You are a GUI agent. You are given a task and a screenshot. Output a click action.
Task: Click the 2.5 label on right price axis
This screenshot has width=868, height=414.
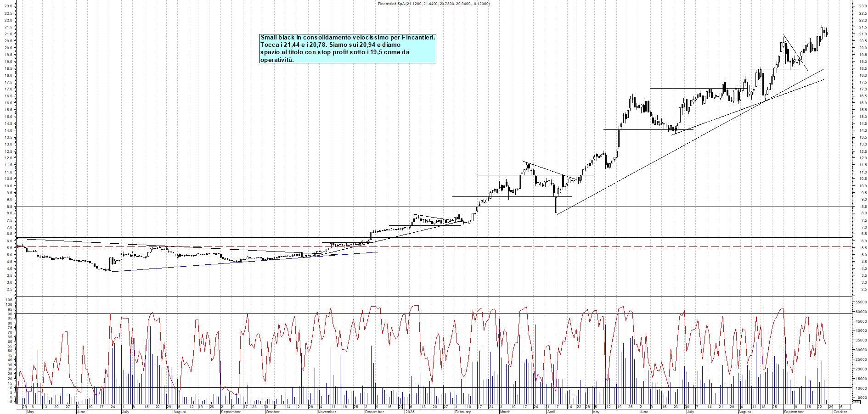[863, 289]
